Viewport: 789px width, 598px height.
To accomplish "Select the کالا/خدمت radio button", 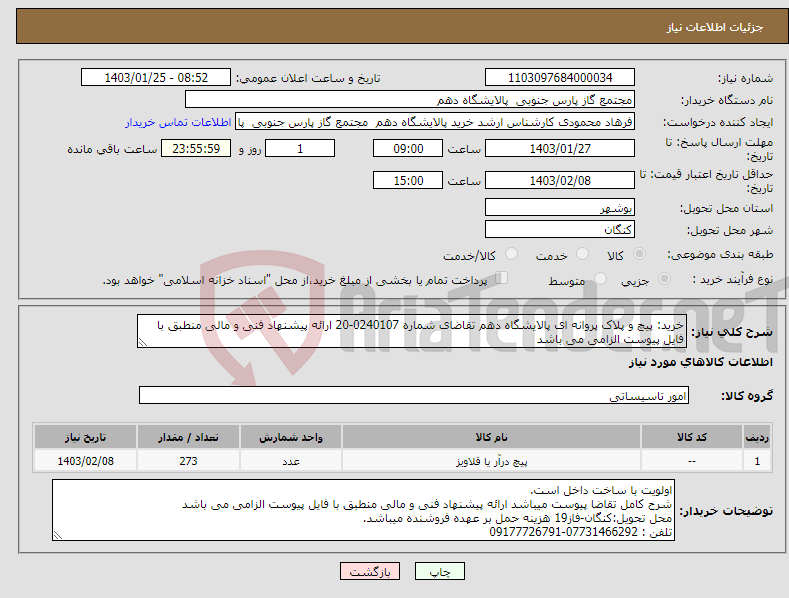I will tap(511, 254).
